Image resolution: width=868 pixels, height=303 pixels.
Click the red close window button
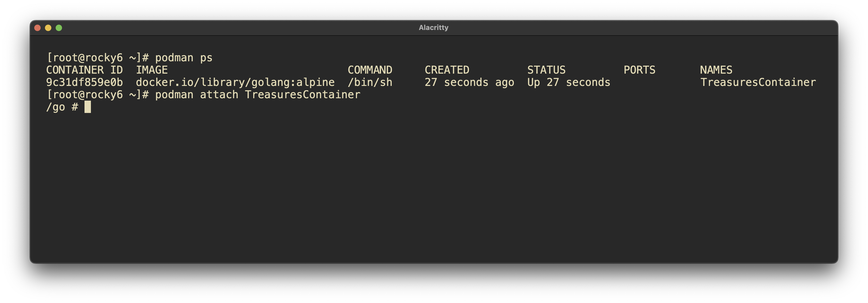38,28
